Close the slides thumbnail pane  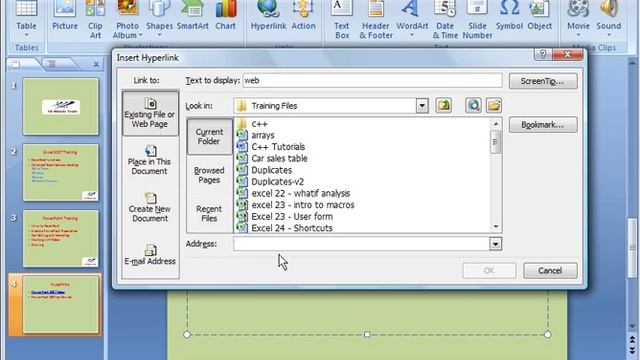(x=96, y=64)
